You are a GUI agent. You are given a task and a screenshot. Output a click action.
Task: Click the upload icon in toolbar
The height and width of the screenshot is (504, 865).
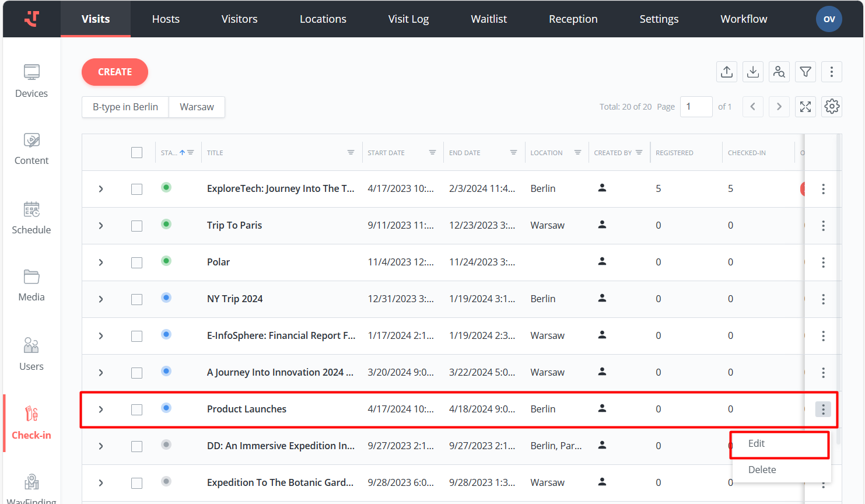tap(726, 72)
